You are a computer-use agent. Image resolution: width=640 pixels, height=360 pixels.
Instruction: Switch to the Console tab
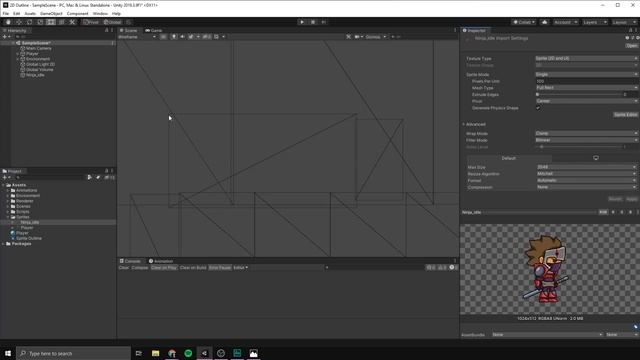click(130, 261)
